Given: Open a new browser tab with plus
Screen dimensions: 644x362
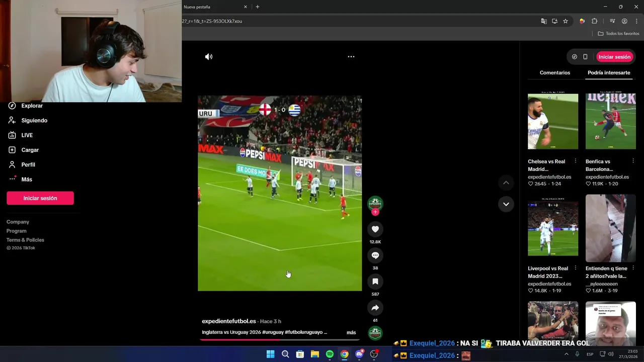Looking at the screenshot, I should (258, 7).
